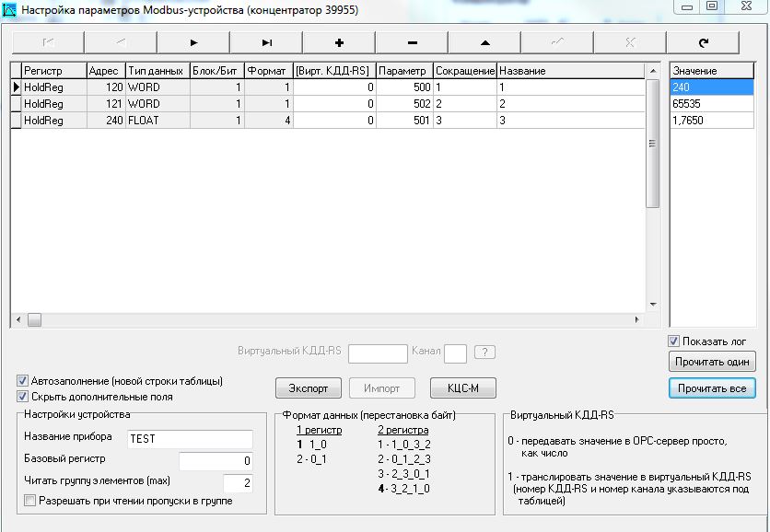Screen dimensions: 770x532
Task: Click the table's horizontal scrollbar right arrow
Action: (636, 320)
